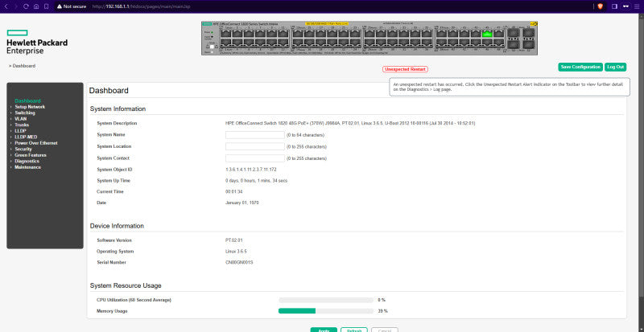Expand the Security menu arrow
Screen dimensions: 644x332
(11, 149)
